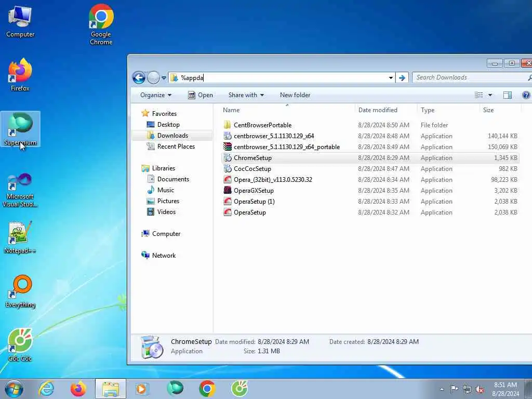The height and width of the screenshot is (399, 532).
Task: Select the CentBrowserPortable folder
Action: click(370, 125)
